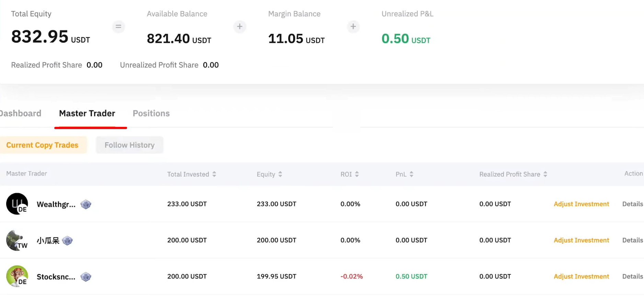The height and width of the screenshot is (296, 644).
Task: Click badge icon next to Wealthgr name
Action: [x=86, y=204]
